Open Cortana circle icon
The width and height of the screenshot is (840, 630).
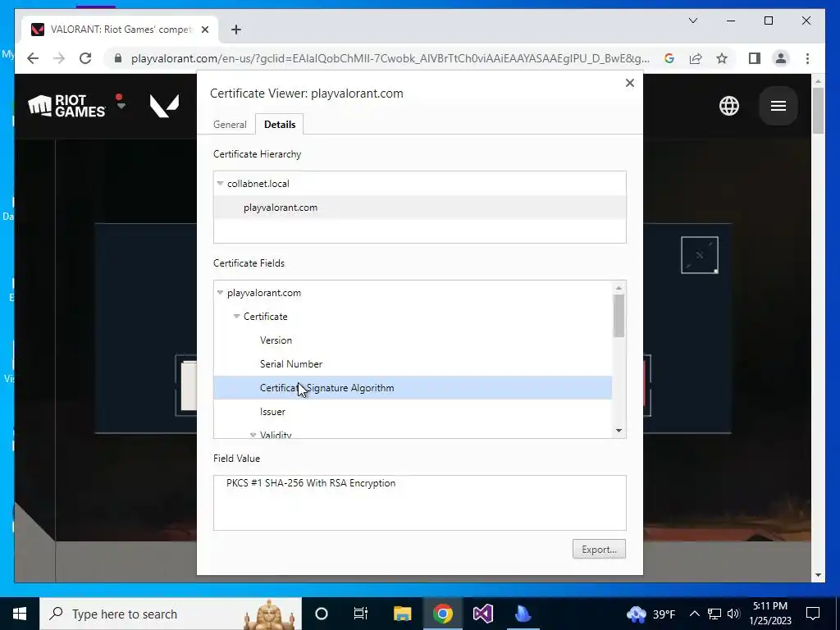(x=321, y=614)
